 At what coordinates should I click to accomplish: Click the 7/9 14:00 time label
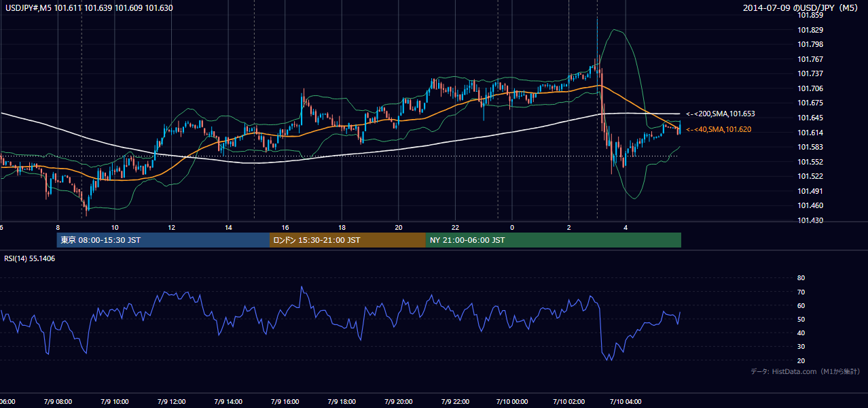(228, 401)
